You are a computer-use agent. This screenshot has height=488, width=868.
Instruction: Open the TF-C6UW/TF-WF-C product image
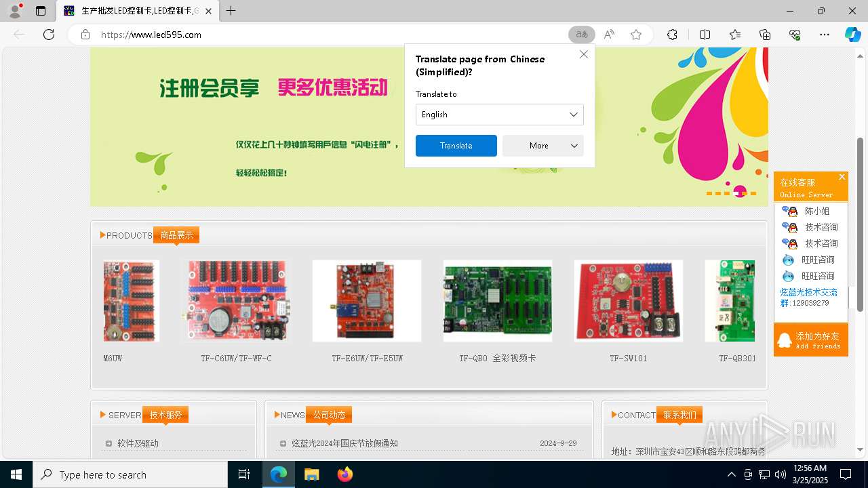pyautogui.click(x=237, y=301)
